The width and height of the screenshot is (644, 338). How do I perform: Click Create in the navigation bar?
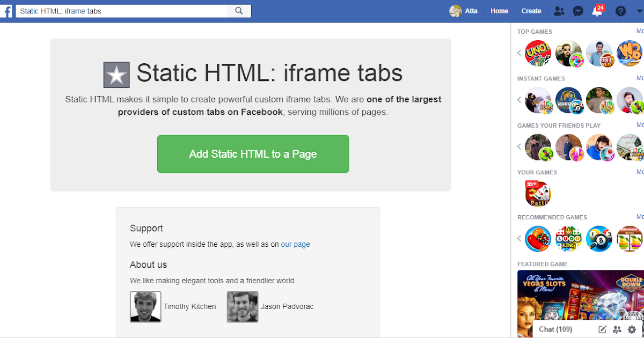(531, 11)
